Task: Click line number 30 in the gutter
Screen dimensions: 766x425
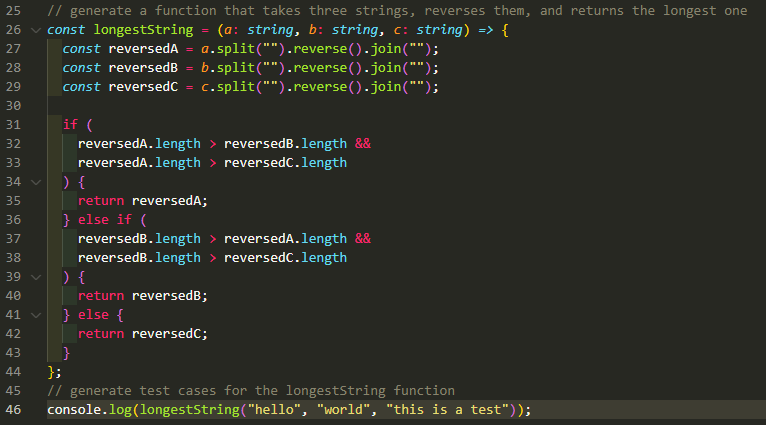Action: point(14,106)
